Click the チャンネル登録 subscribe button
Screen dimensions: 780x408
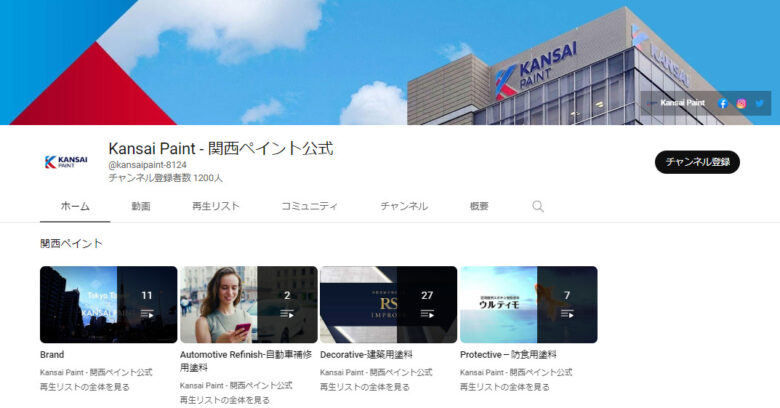tap(697, 162)
